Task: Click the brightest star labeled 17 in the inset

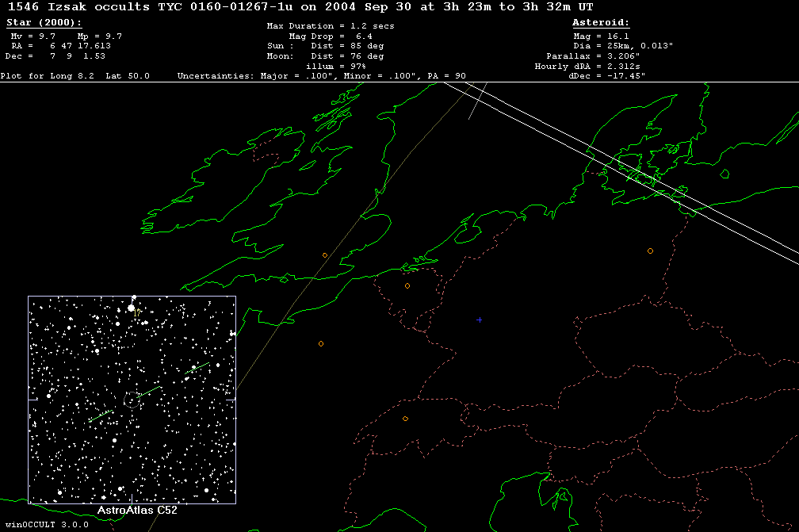Action: coord(132,308)
